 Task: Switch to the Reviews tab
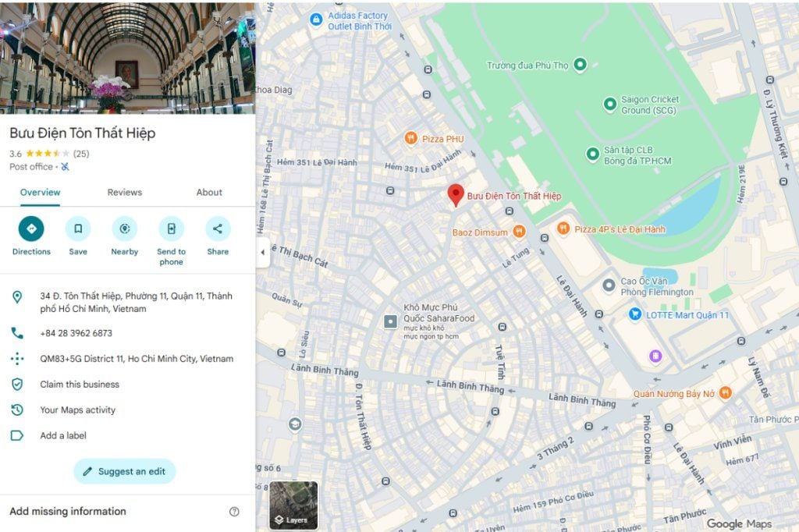[x=125, y=192]
